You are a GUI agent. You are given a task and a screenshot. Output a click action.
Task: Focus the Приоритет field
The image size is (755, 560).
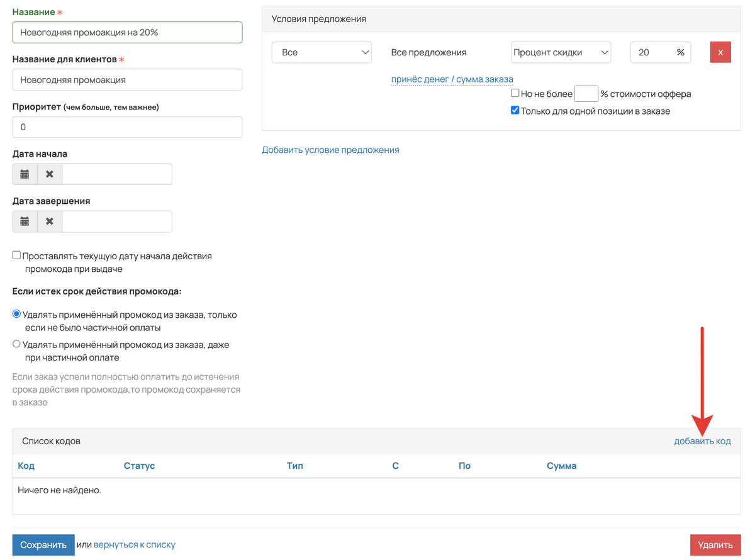[x=127, y=127]
